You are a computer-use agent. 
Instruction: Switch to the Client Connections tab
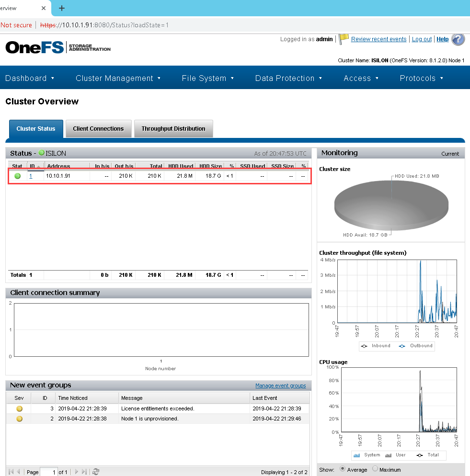pos(98,129)
